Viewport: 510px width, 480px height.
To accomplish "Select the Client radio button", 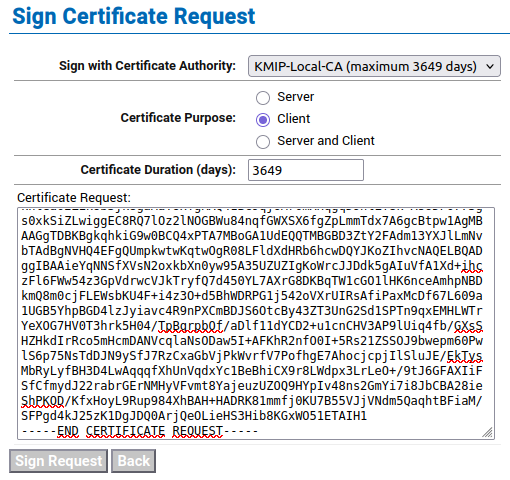I will [263, 120].
